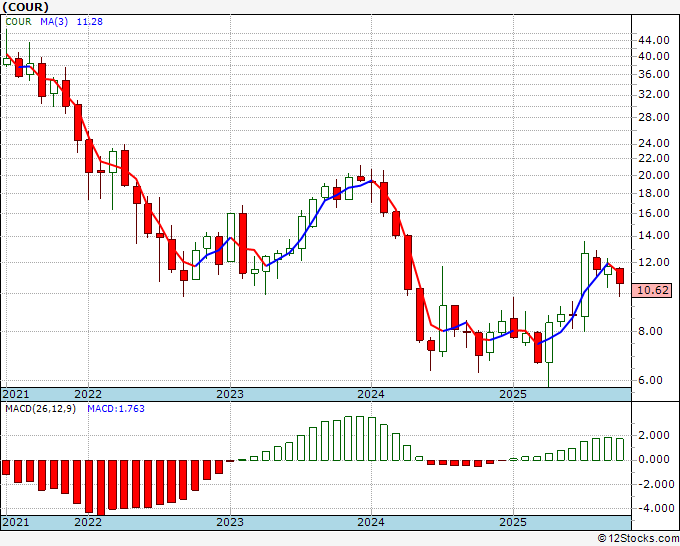Click the 44.00 price axis label

click(x=654, y=40)
